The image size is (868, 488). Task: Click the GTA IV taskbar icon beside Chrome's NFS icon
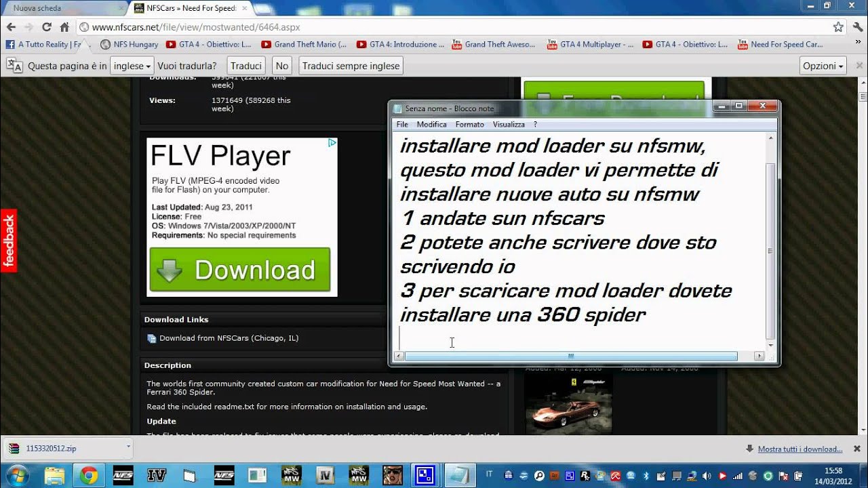coord(157,474)
